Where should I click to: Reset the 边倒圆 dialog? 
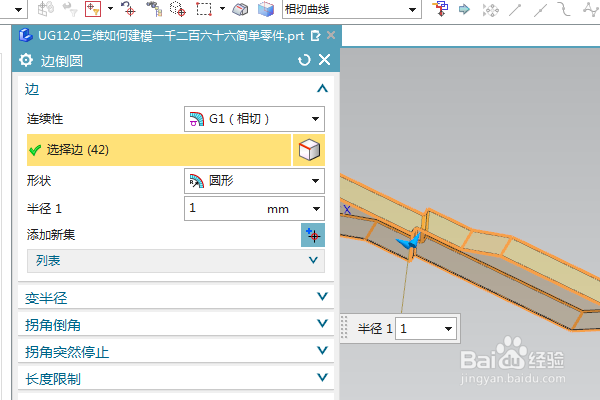coord(304,60)
